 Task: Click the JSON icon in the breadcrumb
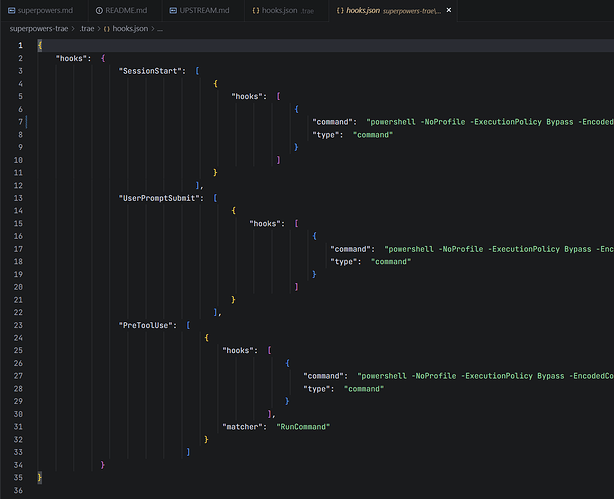point(107,29)
